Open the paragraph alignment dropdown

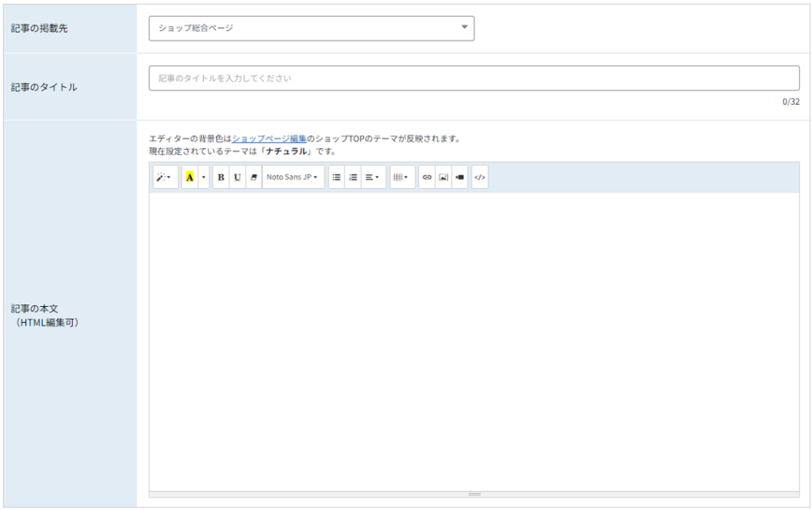(373, 177)
